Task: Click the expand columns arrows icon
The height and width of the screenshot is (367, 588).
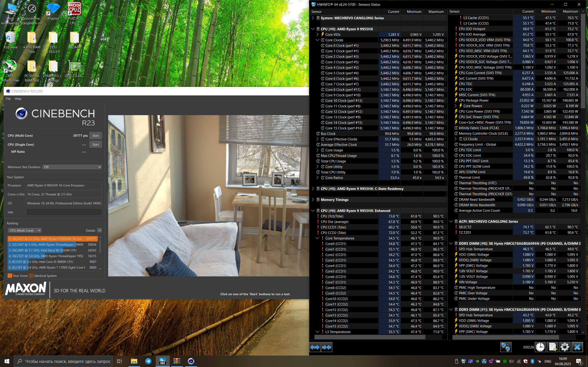Action: point(315,347)
